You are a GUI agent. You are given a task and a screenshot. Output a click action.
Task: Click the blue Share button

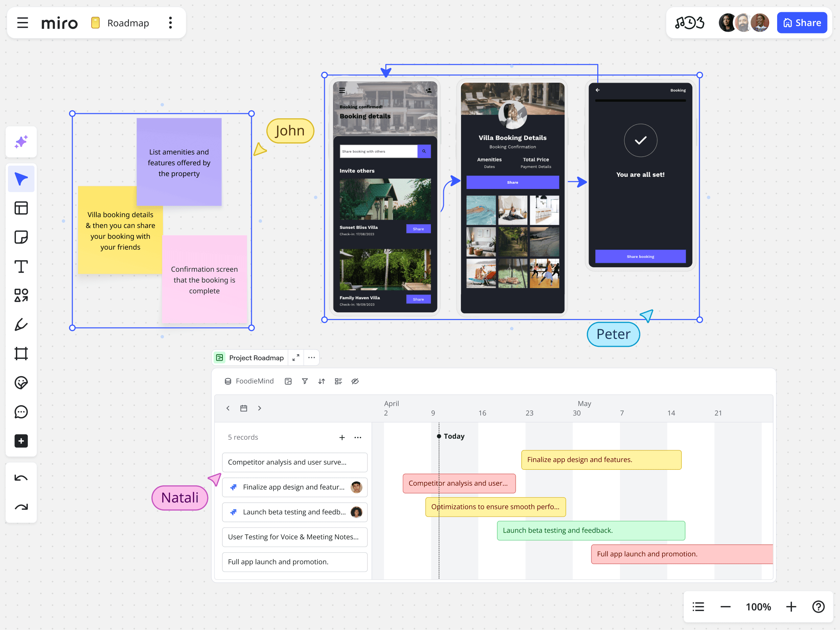tap(802, 23)
